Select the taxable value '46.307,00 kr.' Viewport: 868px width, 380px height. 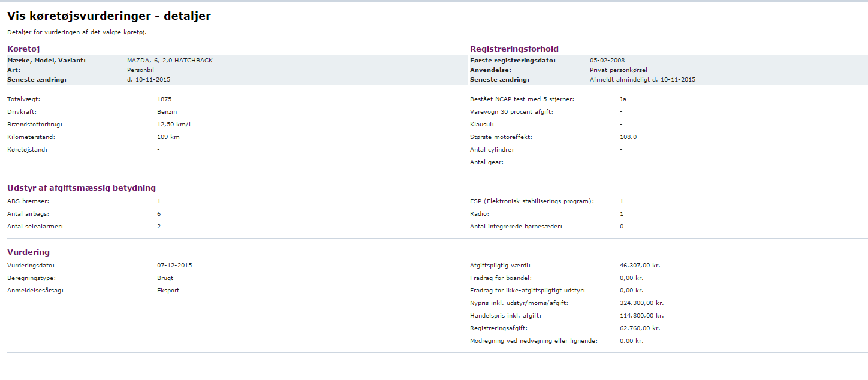pos(640,265)
